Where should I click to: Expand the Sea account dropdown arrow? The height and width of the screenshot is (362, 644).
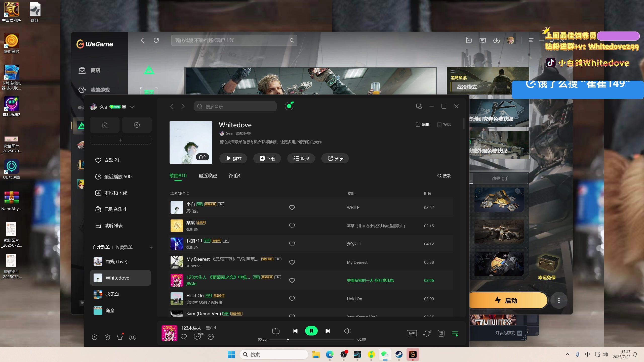(132, 107)
